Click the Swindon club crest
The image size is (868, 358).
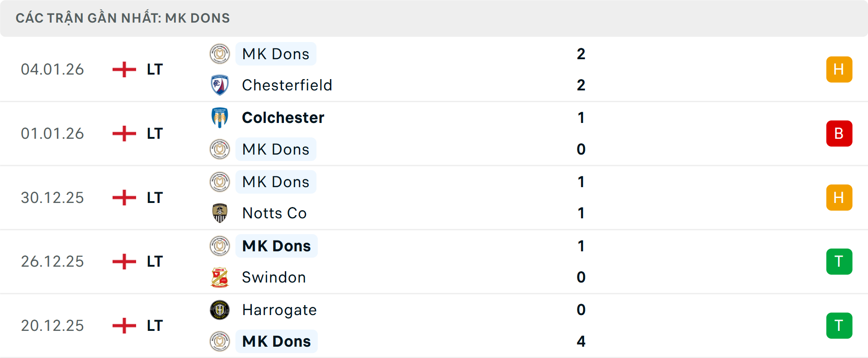[220, 277]
